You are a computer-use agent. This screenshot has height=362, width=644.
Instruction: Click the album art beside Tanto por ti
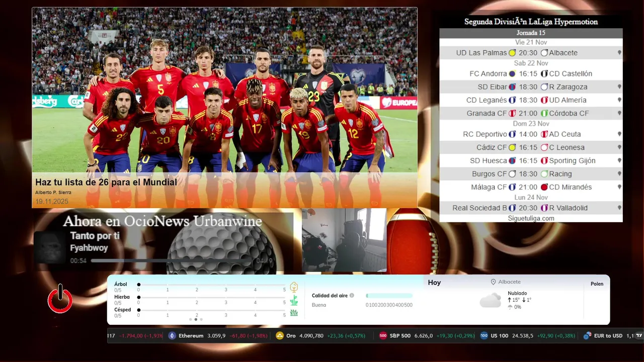coord(50,247)
